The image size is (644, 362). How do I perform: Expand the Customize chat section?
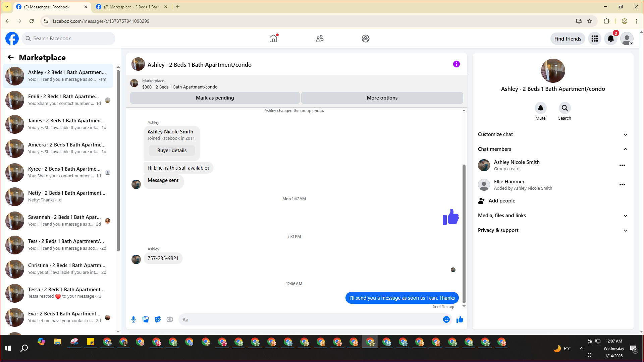pyautogui.click(x=625, y=134)
